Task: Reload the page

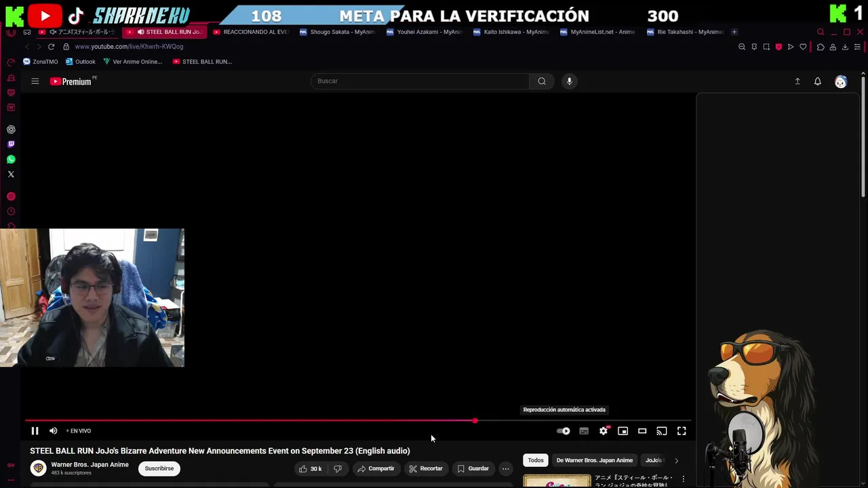Action: [51, 47]
